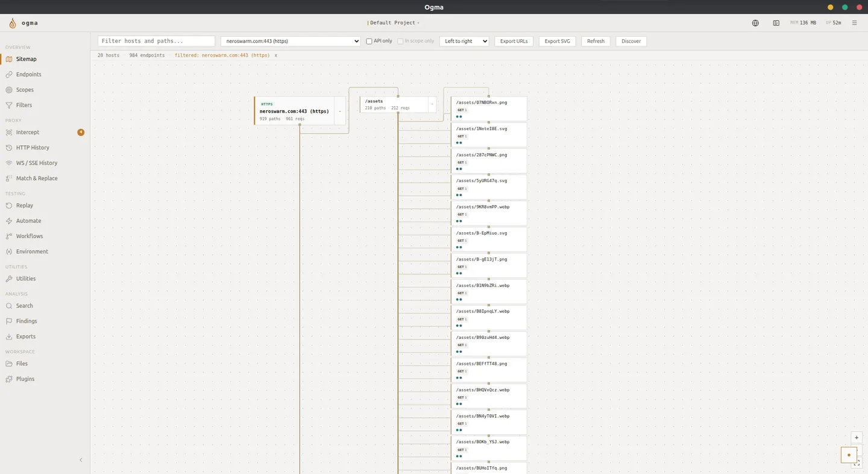Click the Search magnifier icon
The image size is (868, 474).
pos(9,306)
